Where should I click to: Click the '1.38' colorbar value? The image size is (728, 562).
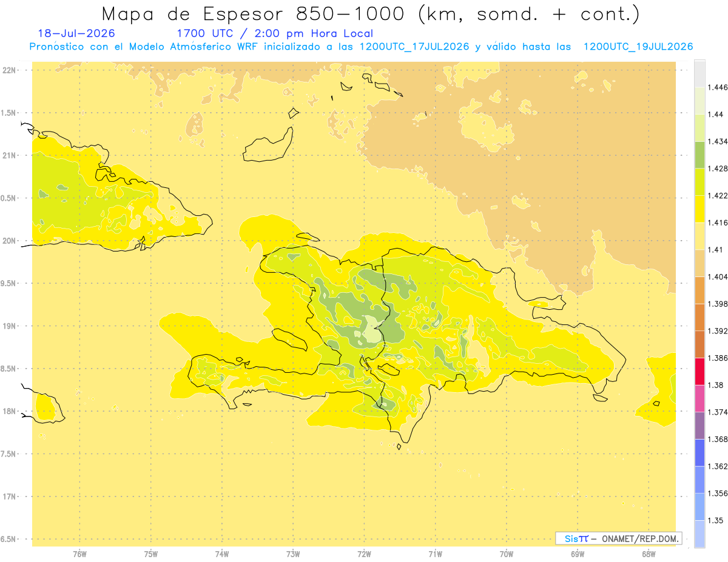pyautogui.click(x=716, y=385)
